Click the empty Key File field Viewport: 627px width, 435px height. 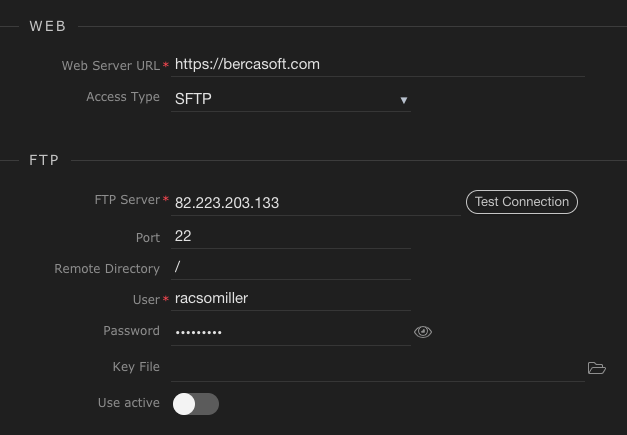tap(376, 367)
